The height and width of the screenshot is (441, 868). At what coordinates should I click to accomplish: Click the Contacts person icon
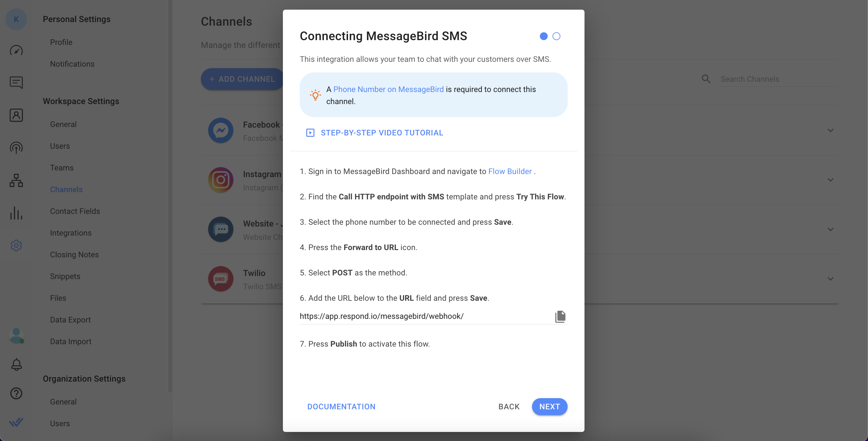(16, 115)
